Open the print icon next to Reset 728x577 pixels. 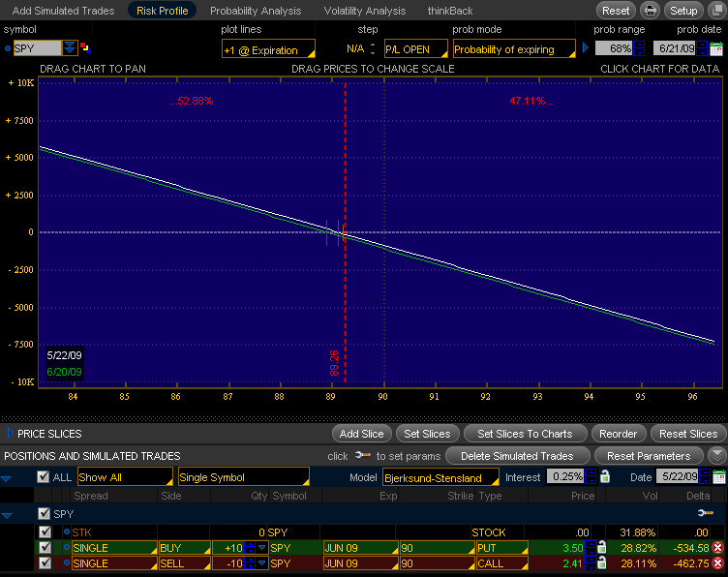tap(651, 11)
